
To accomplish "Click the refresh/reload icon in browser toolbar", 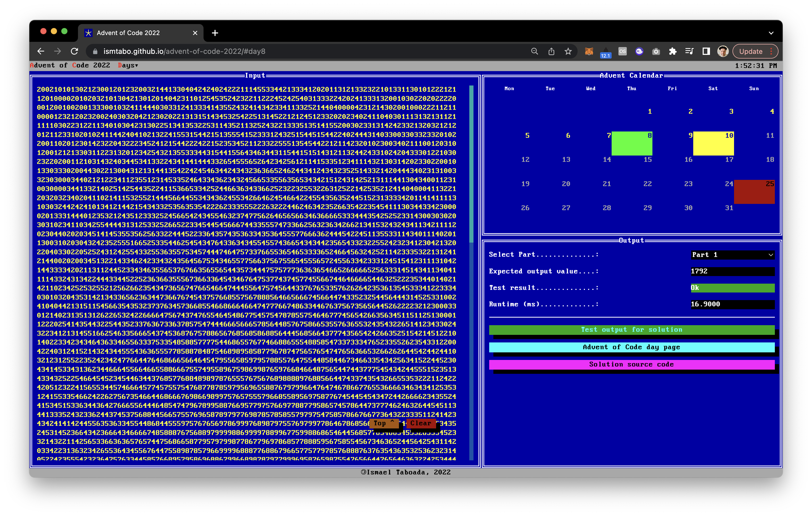I will coord(74,51).
